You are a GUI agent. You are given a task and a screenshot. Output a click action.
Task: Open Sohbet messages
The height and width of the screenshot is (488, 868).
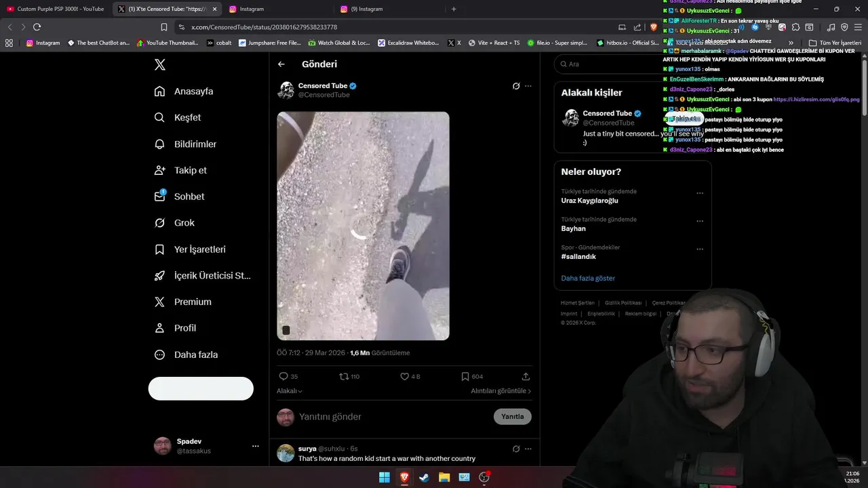(179, 197)
